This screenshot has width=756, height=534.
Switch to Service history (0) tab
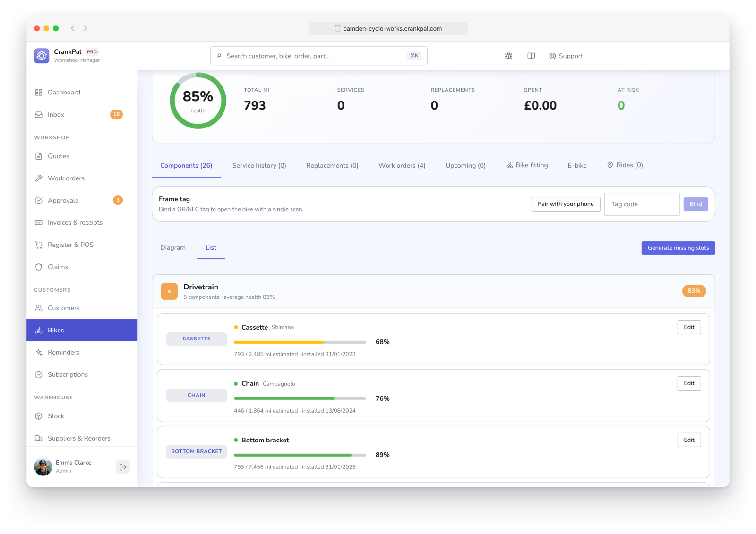259,166
